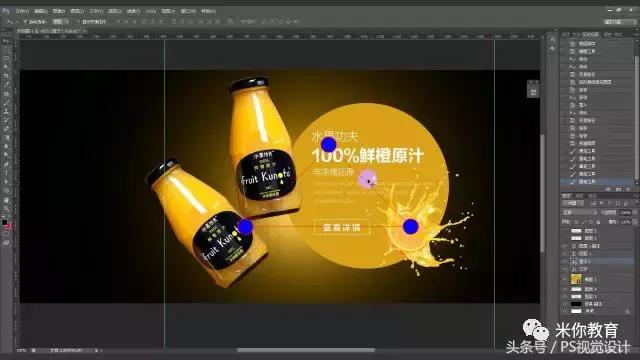Select the Pen tool
The height and width of the screenshot is (360, 640).
6,164
